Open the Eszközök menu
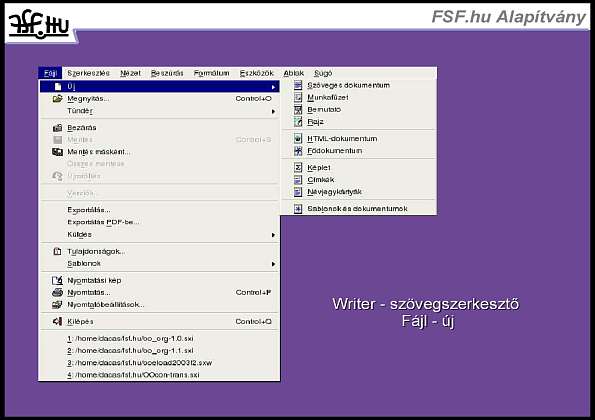The height and width of the screenshot is (420, 595). [257, 73]
